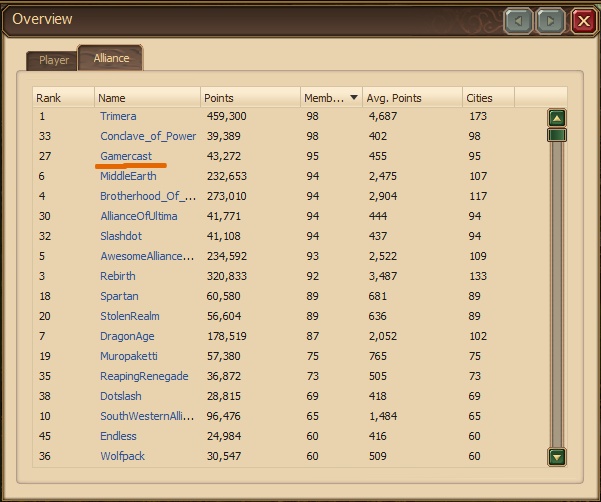
Task: Open the Endless alliance link
Action: coord(118,436)
